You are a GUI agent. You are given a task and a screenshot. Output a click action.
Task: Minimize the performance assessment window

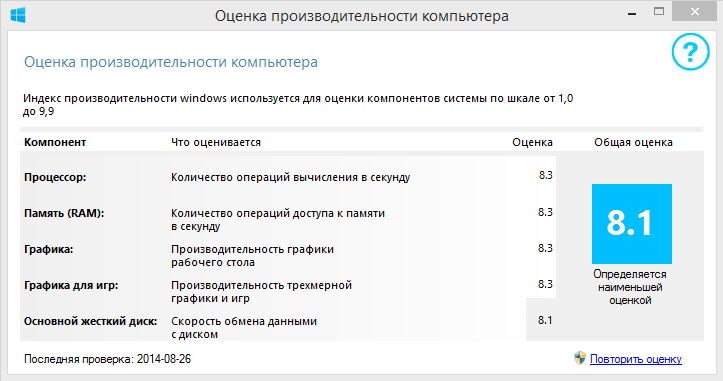(x=632, y=14)
